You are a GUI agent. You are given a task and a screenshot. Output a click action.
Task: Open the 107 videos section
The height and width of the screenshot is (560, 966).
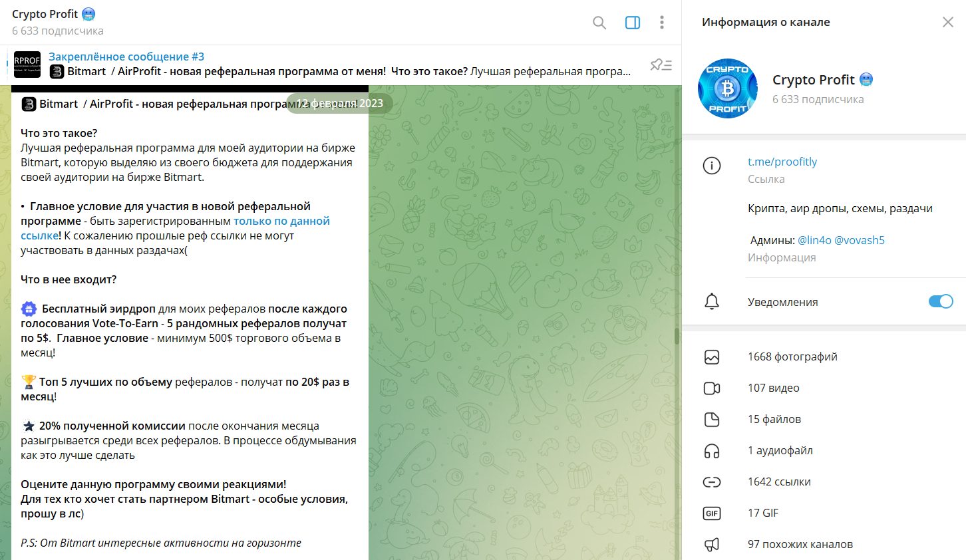[824, 388]
